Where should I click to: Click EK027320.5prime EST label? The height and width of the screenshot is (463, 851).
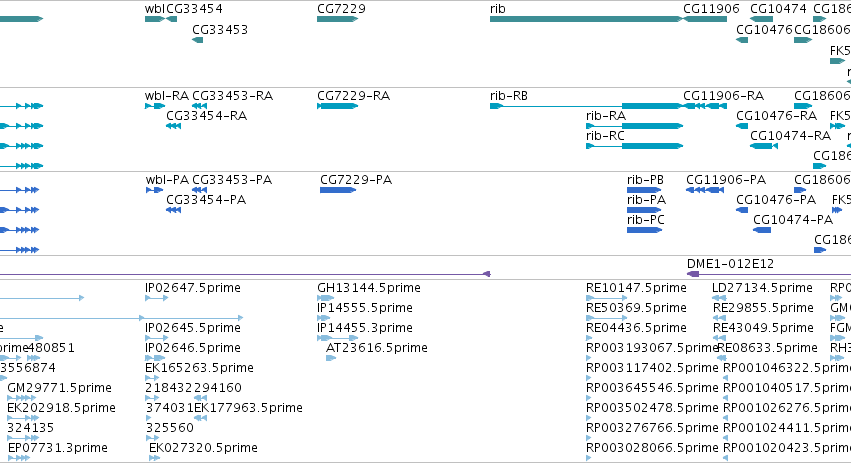[203, 449]
